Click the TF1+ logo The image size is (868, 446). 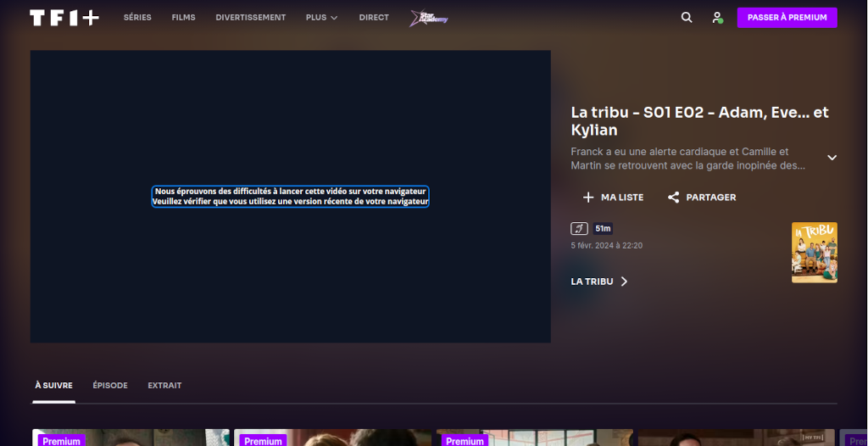[x=64, y=18]
